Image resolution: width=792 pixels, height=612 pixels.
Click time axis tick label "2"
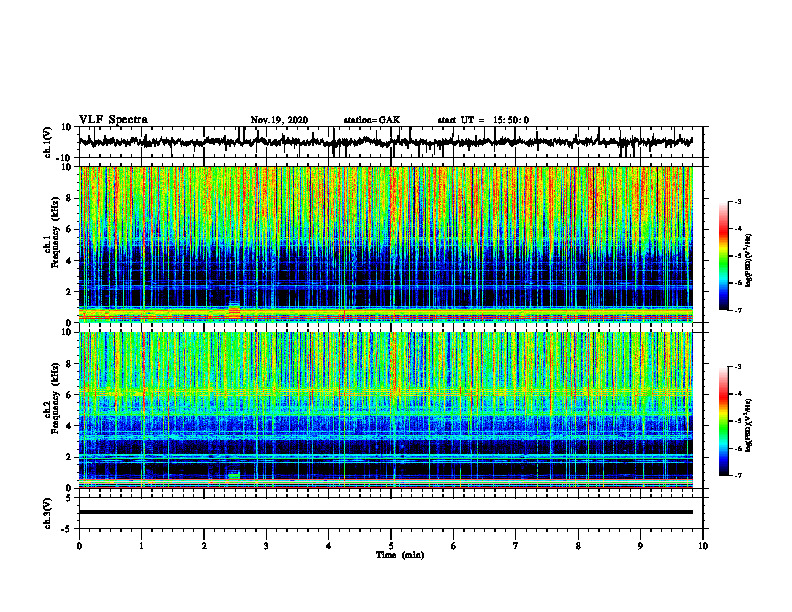pyautogui.click(x=204, y=546)
